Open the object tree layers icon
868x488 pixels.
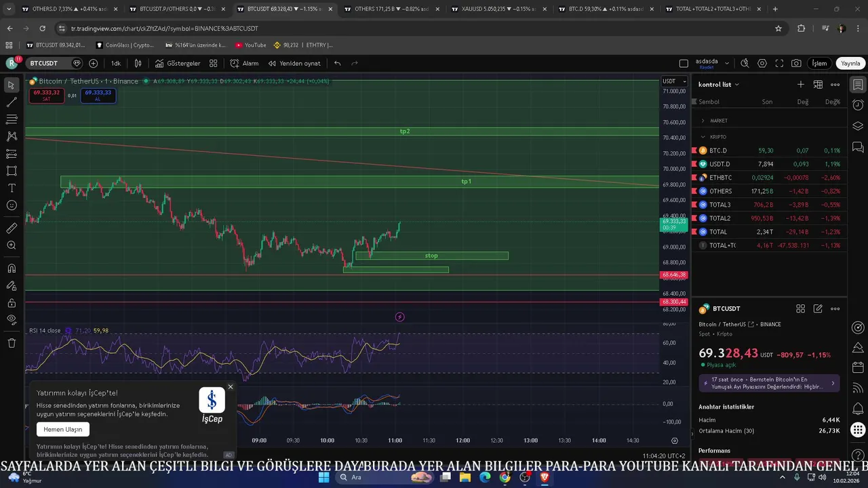(858, 126)
